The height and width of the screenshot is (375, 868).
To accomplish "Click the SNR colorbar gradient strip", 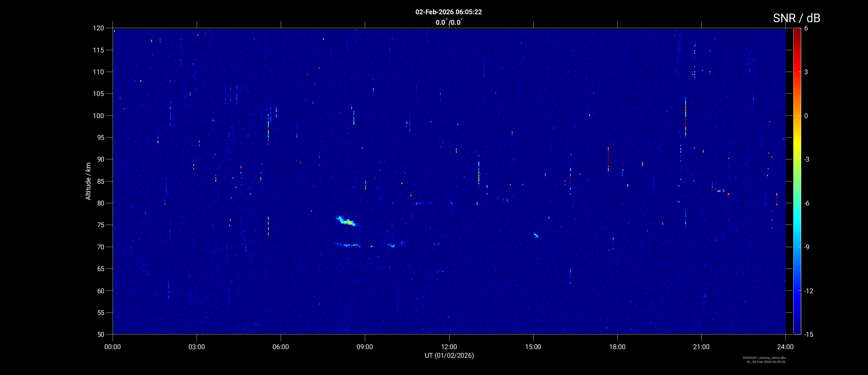I will [x=797, y=180].
